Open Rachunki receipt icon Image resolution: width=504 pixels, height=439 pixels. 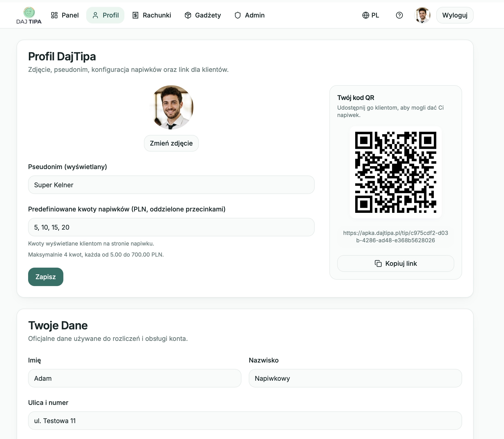[x=135, y=15]
